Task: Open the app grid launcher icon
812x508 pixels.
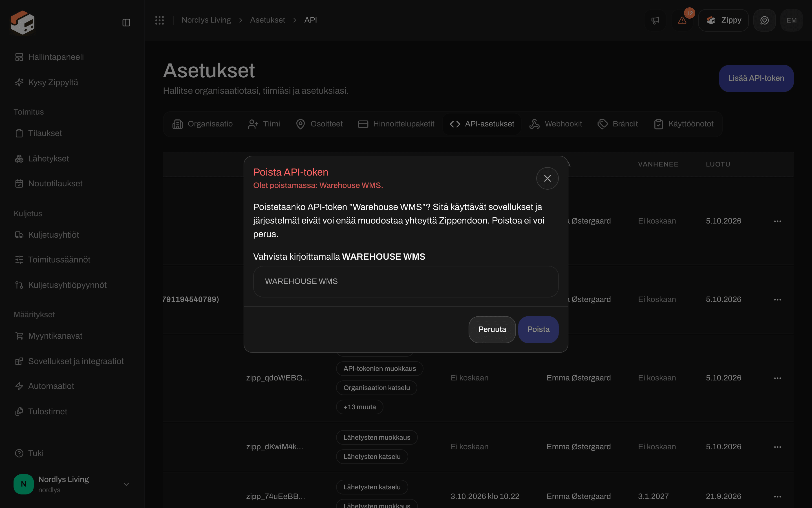Action: (x=160, y=20)
